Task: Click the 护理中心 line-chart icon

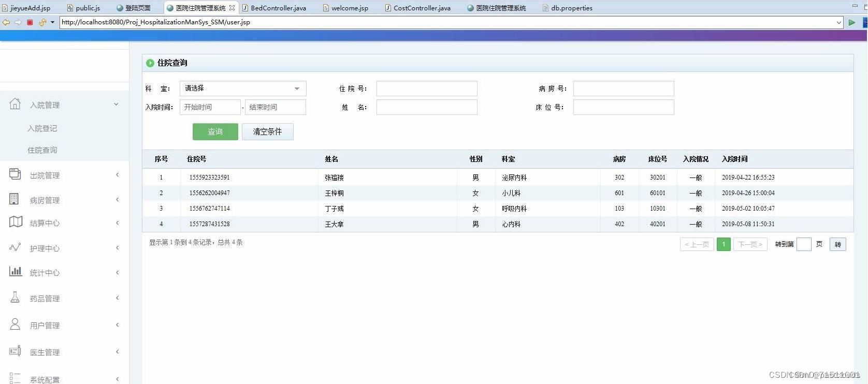Action: (15, 247)
